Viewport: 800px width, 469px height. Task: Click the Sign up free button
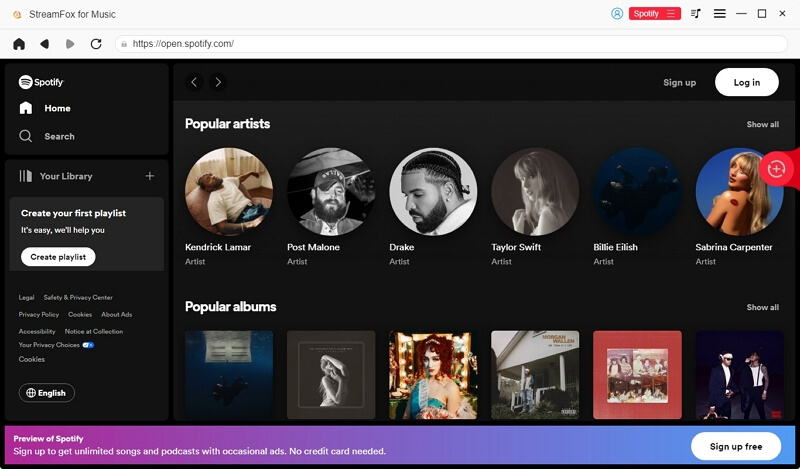[x=735, y=446]
